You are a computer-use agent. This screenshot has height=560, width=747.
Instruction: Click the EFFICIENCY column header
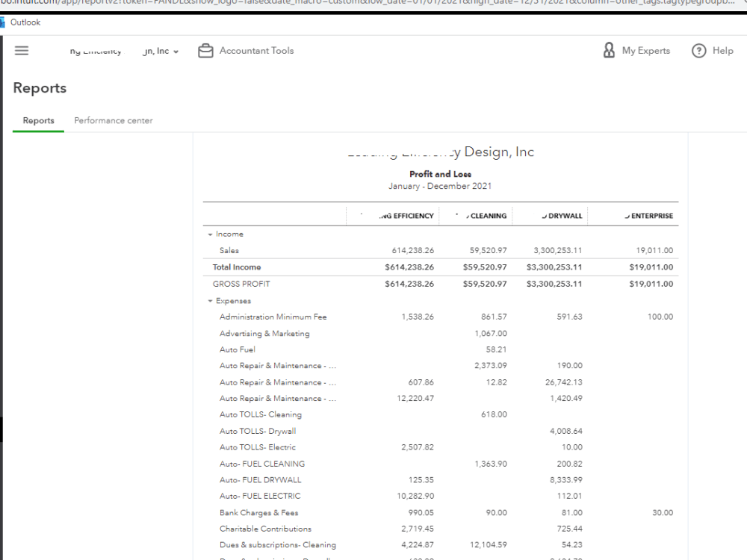(406, 216)
